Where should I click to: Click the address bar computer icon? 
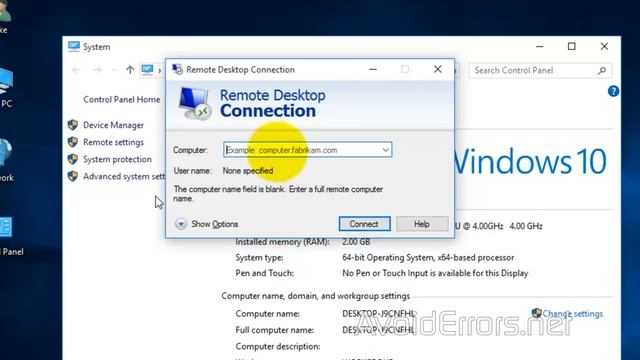(x=147, y=70)
